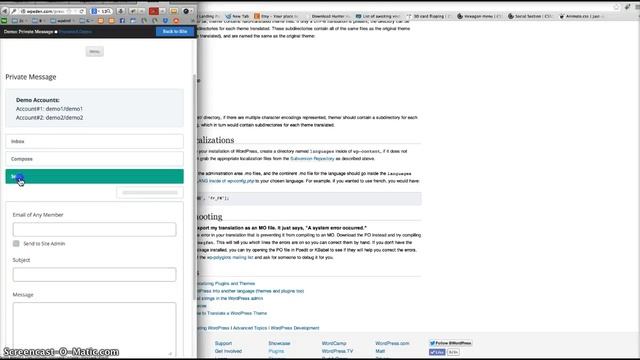Open the Translate a WordPress Theme link
Screen dimensions: 640x360
tap(232, 313)
